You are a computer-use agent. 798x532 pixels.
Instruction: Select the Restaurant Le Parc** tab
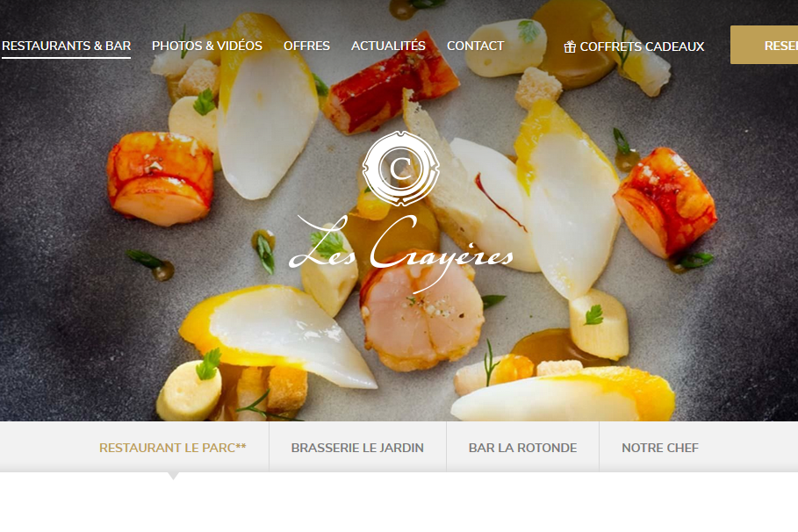pos(173,448)
